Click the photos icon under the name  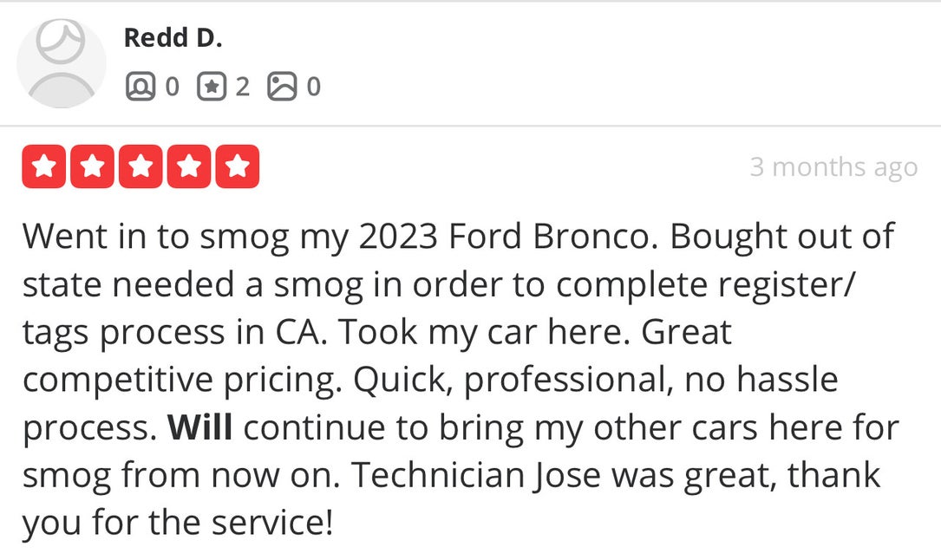coord(282,86)
